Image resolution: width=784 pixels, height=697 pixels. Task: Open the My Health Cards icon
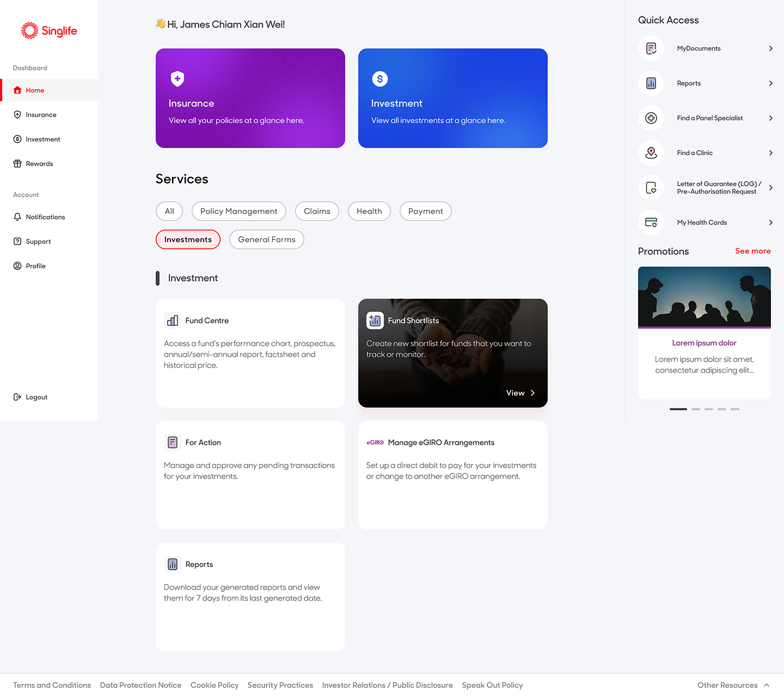[651, 223]
